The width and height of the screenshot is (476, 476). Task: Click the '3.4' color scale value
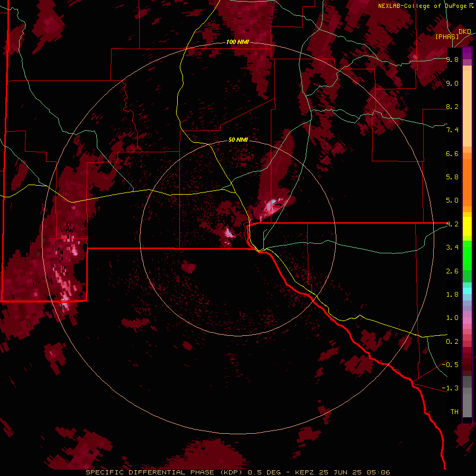[452, 248]
